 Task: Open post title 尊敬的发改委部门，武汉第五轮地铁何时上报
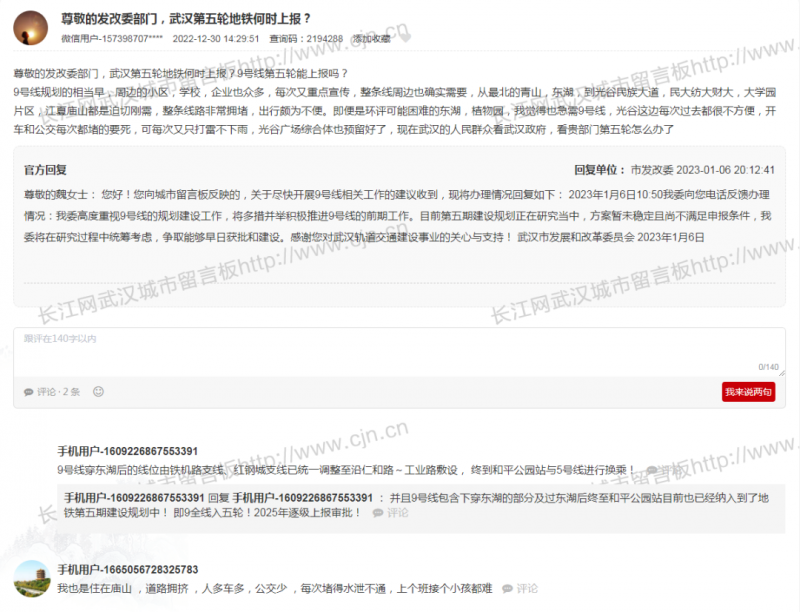185,19
